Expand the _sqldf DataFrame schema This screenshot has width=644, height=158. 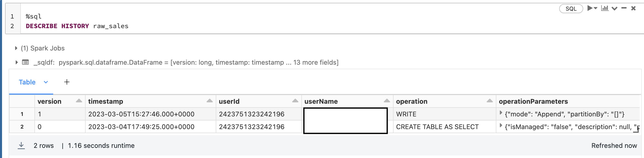click(x=16, y=62)
